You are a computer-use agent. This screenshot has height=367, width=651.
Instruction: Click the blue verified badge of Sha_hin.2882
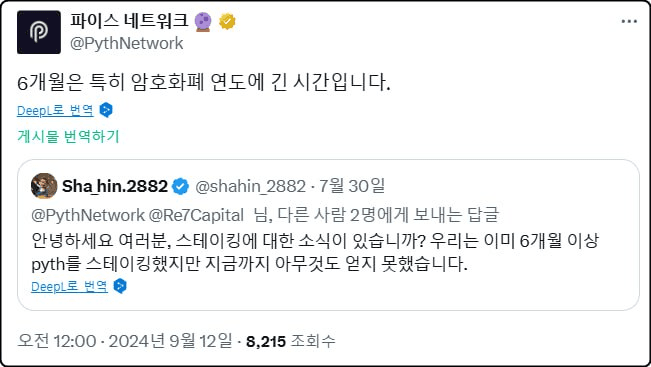pyautogui.click(x=180, y=186)
